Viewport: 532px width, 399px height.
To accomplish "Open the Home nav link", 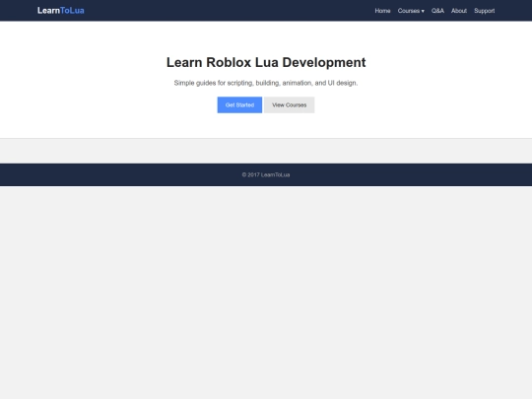I will [382, 11].
